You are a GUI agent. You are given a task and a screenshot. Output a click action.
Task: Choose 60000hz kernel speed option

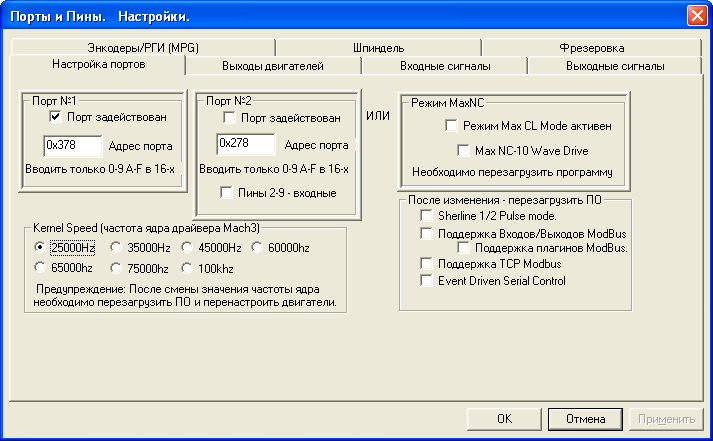pos(258,247)
